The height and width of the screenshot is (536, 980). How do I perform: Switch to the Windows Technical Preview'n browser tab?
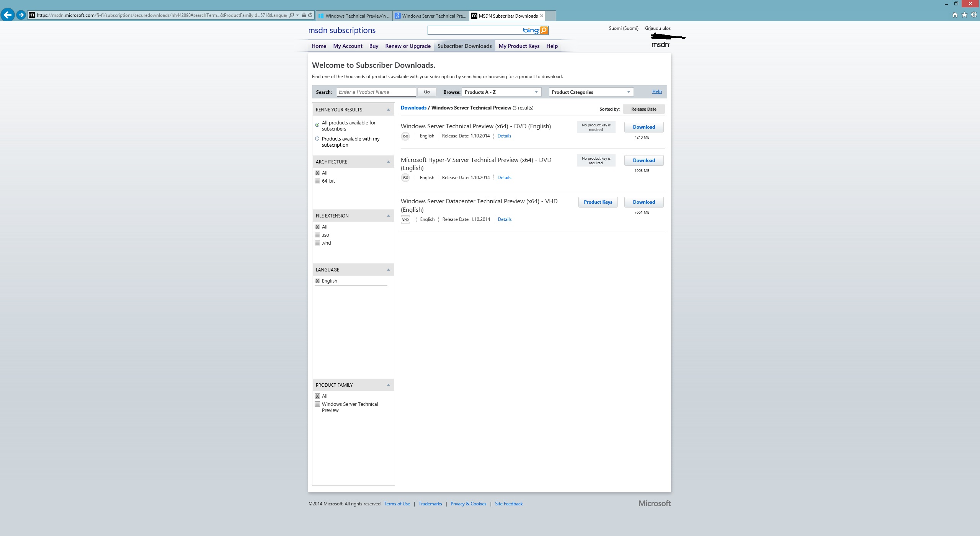pyautogui.click(x=354, y=16)
